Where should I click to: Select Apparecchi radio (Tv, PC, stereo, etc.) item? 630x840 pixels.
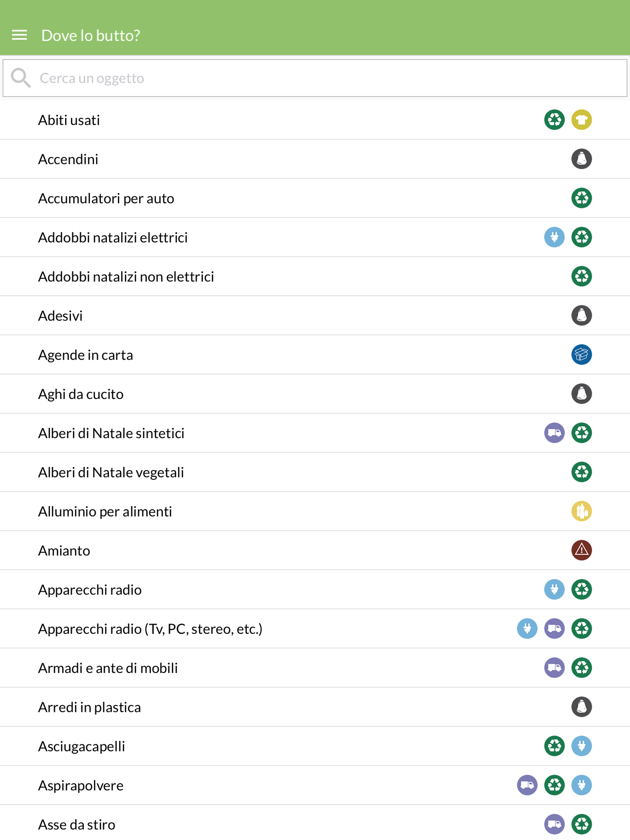click(315, 628)
